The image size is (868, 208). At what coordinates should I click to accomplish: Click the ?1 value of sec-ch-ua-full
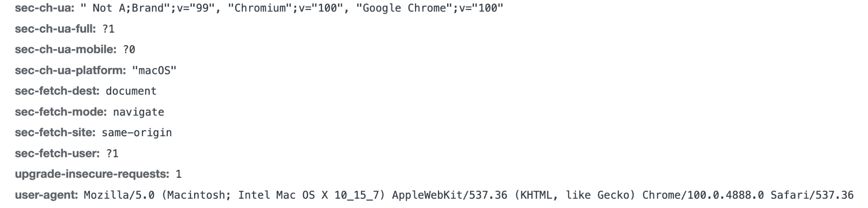(x=108, y=29)
